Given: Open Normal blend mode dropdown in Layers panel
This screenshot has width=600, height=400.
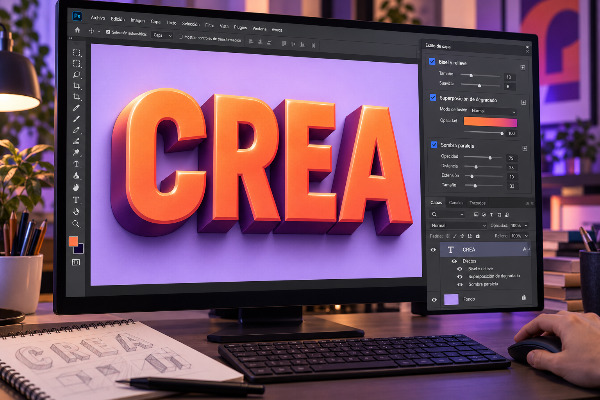Looking at the screenshot, I should click(458, 226).
